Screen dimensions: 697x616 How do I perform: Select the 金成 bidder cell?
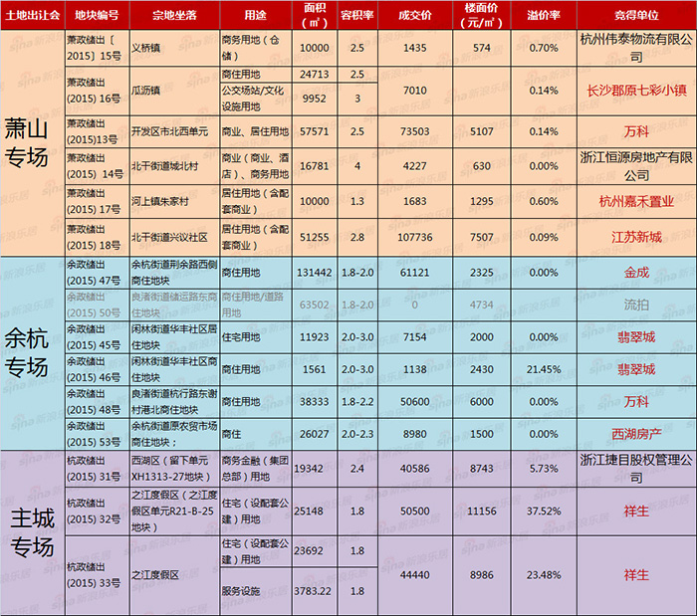point(635,272)
